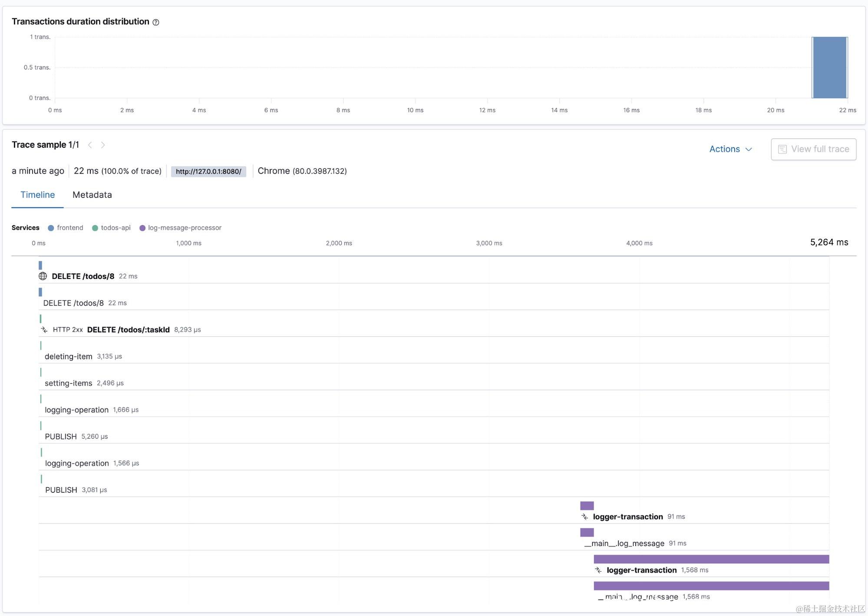Open the PUBLISH 5,260 µs span
The height and width of the screenshot is (616, 868).
pos(61,437)
